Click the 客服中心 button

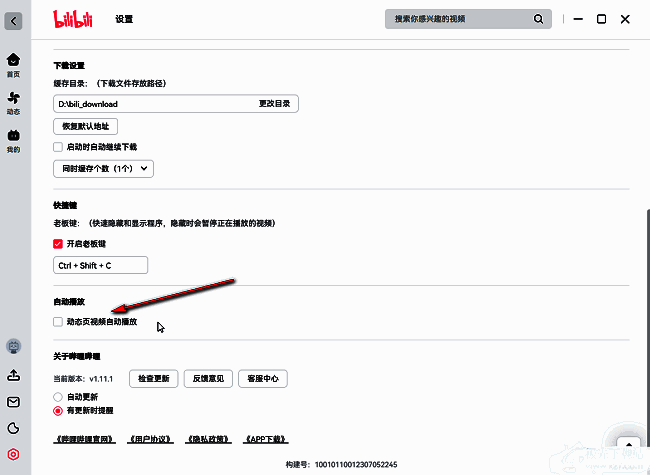(263, 378)
